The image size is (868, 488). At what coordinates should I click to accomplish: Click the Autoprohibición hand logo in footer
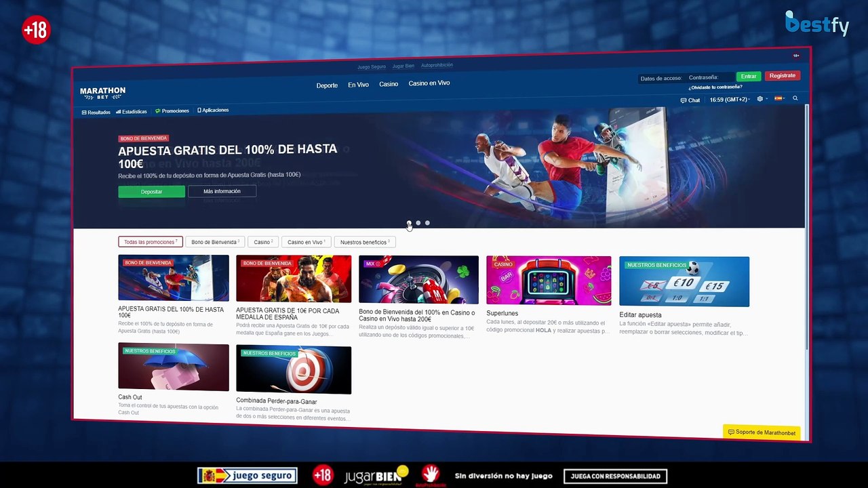(x=431, y=475)
